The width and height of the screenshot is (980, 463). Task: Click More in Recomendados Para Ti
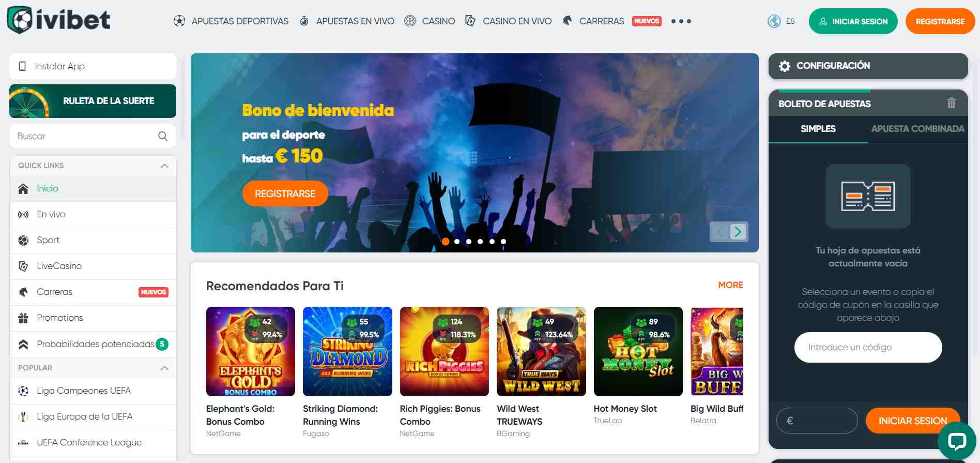click(730, 285)
